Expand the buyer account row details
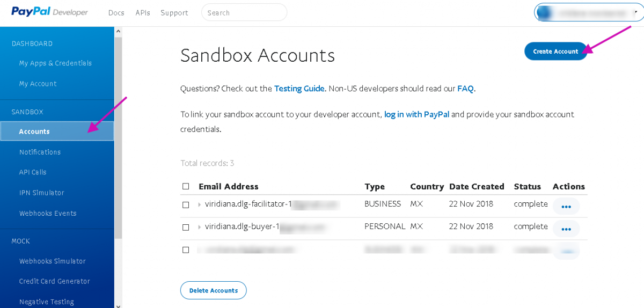This screenshot has height=308, width=644. (199, 227)
